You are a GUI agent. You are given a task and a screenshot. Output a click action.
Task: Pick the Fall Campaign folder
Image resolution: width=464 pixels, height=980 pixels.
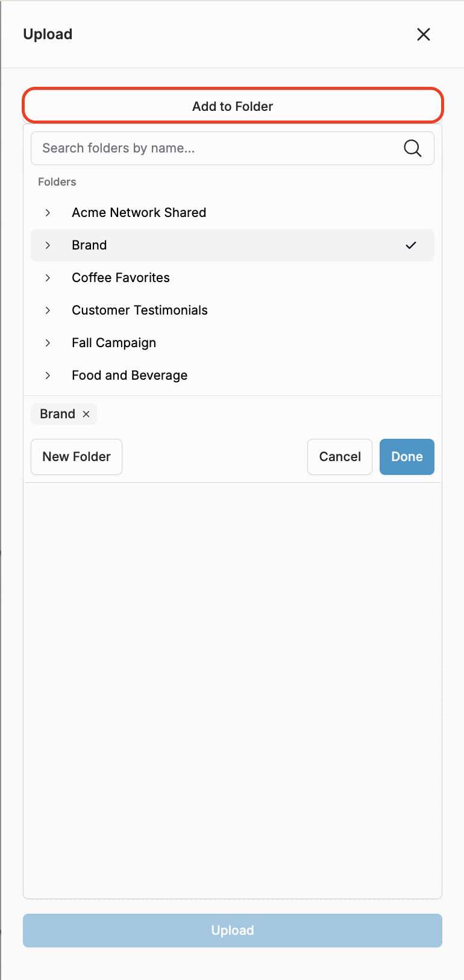pyautogui.click(x=114, y=343)
